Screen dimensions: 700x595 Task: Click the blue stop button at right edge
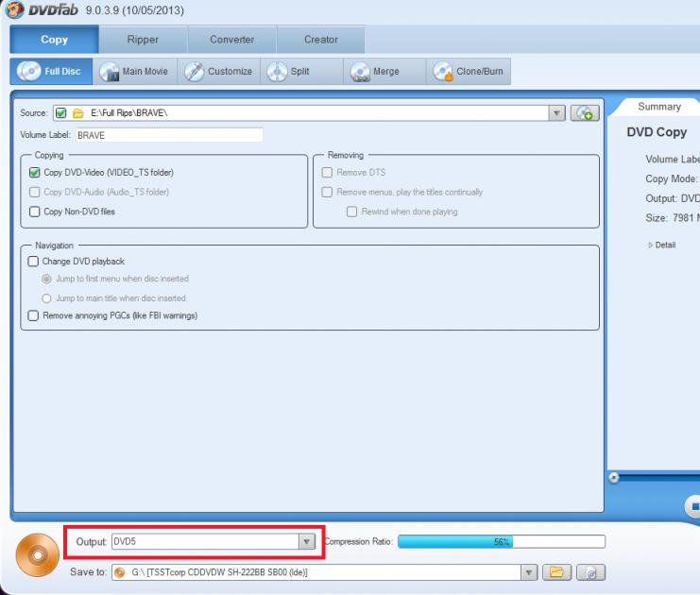click(x=692, y=506)
